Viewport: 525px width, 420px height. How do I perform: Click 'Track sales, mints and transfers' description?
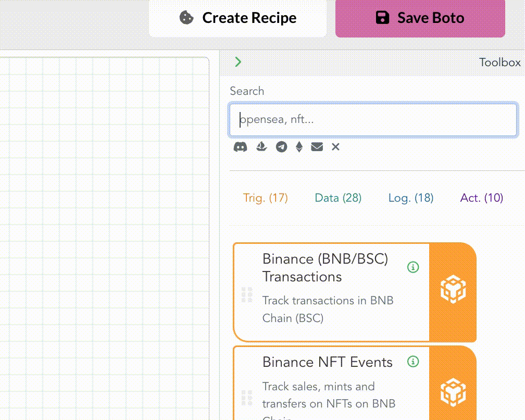[x=329, y=400]
